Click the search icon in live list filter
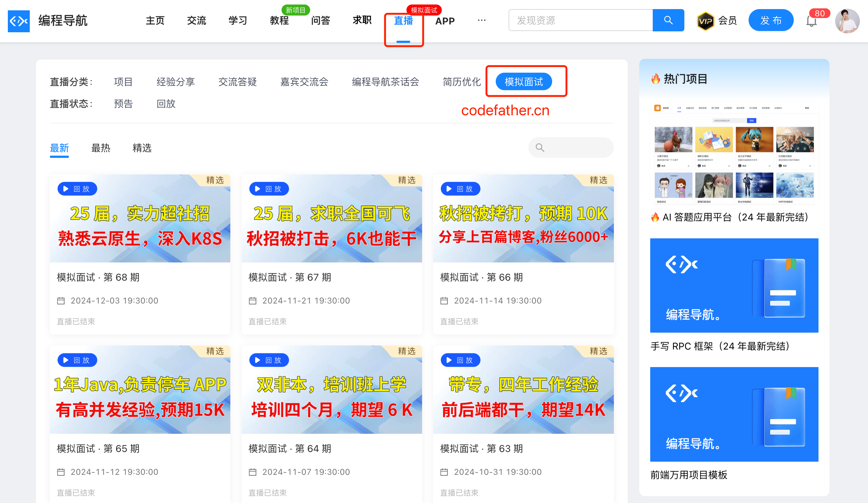The height and width of the screenshot is (503, 868). coord(540,148)
